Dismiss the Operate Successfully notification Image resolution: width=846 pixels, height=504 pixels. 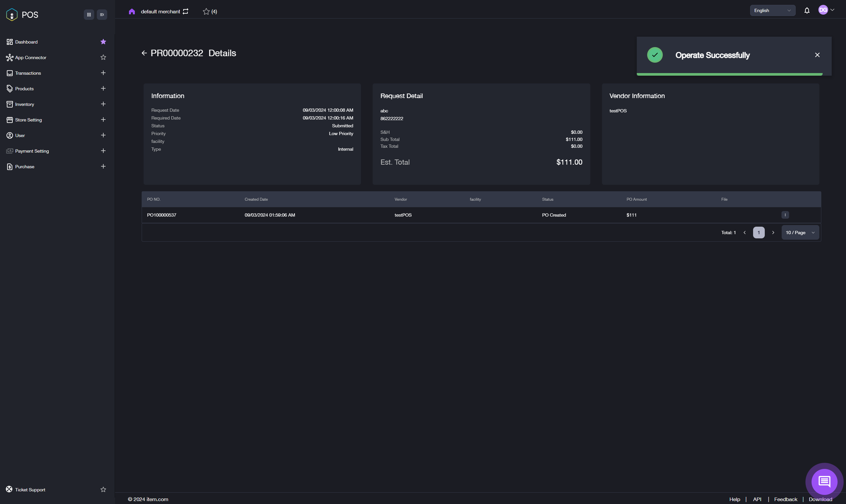pyautogui.click(x=817, y=55)
